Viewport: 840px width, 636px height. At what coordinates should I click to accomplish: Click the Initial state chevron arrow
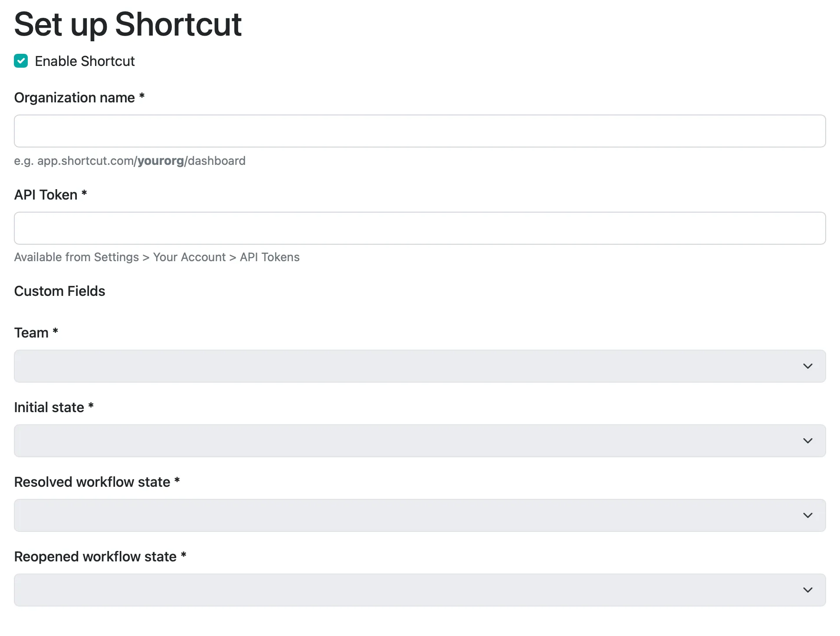coord(807,441)
